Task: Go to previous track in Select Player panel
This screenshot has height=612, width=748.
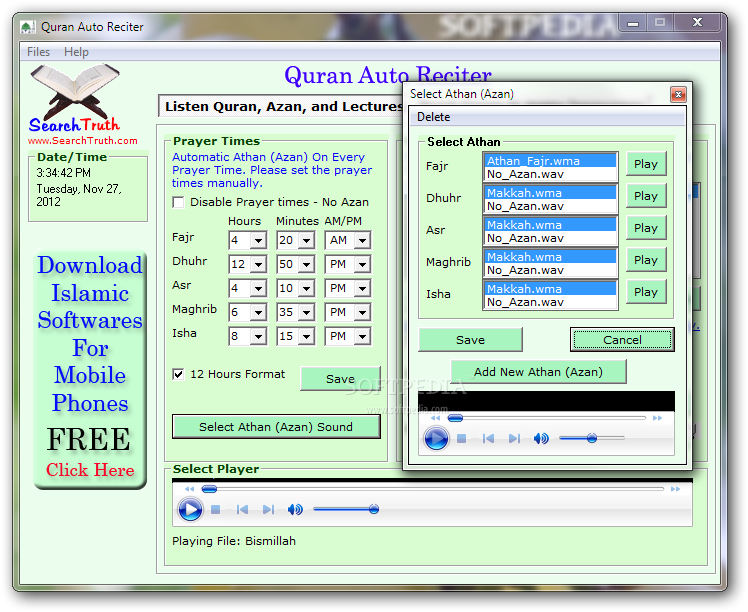Action: tap(242, 510)
